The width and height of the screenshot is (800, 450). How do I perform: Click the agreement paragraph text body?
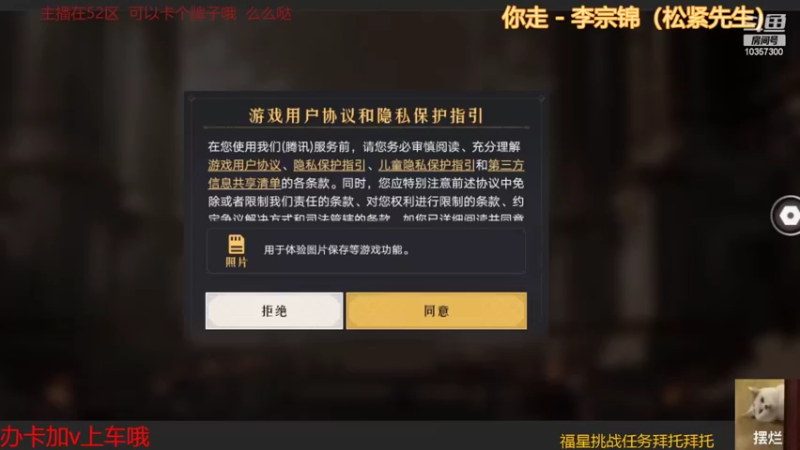pos(366,183)
